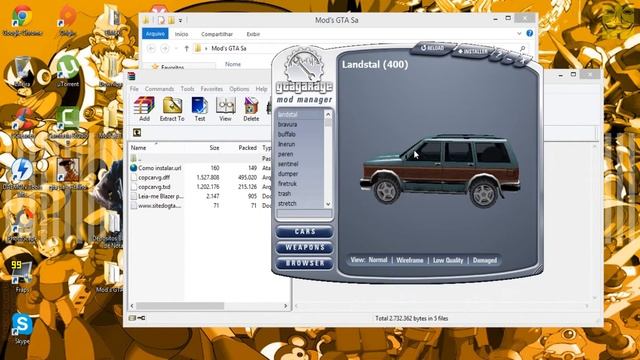
Task: Select buffalo in vehicle list
Action: tap(287, 134)
